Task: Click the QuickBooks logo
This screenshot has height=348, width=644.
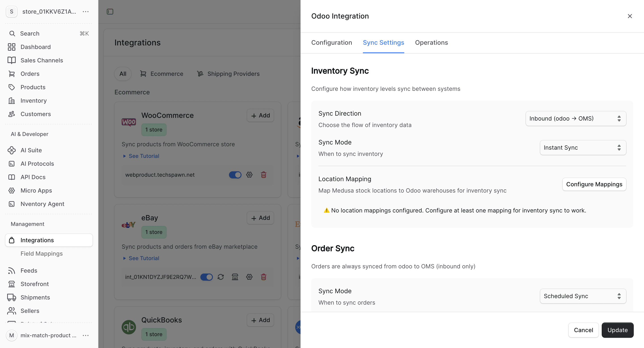Action: click(129, 327)
